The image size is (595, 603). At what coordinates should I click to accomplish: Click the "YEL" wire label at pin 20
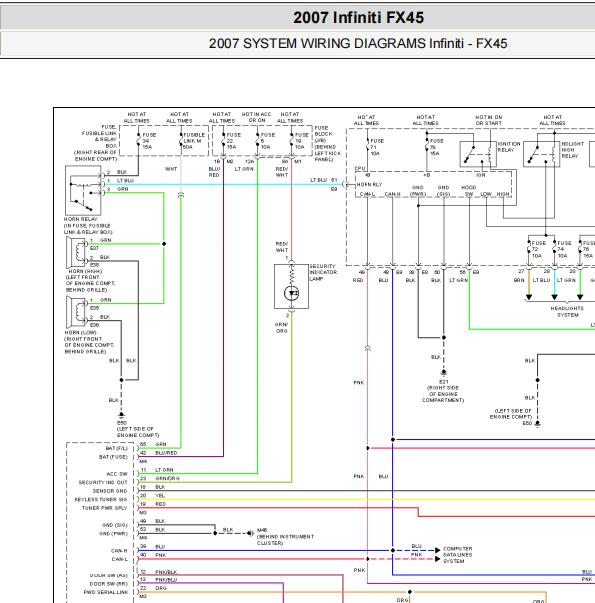click(x=160, y=496)
